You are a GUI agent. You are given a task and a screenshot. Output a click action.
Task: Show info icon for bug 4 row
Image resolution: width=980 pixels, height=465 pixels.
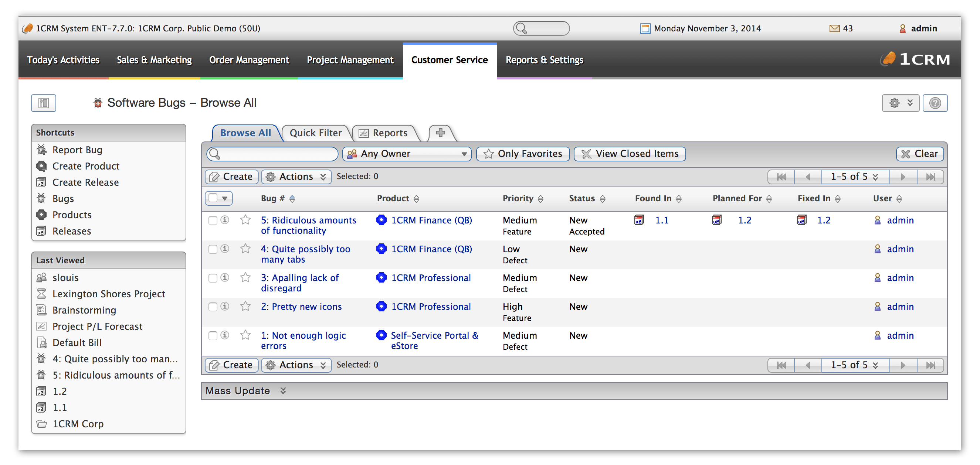225,249
